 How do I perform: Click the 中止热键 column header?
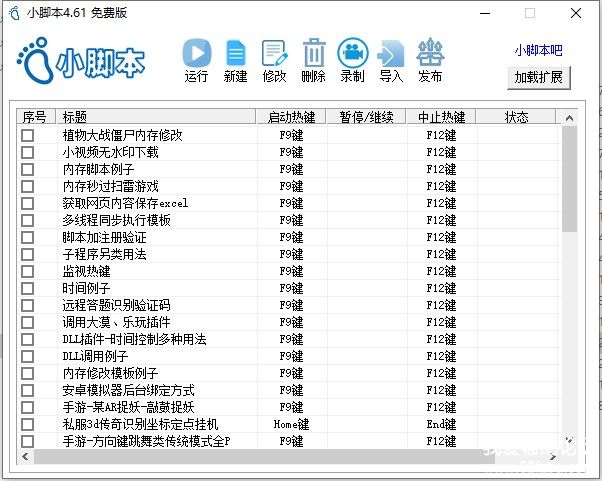[441, 117]
